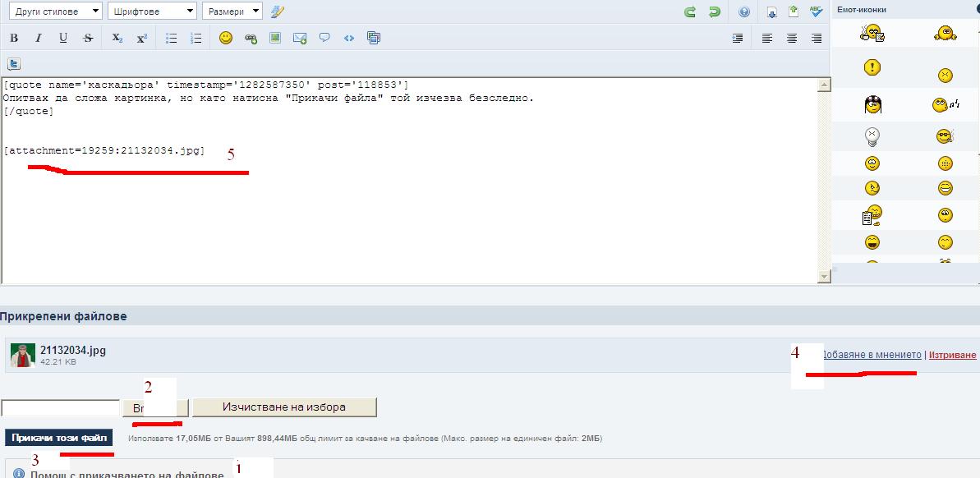
Task: Apply strikethrough formatting
Action: [x=88, y=38]
